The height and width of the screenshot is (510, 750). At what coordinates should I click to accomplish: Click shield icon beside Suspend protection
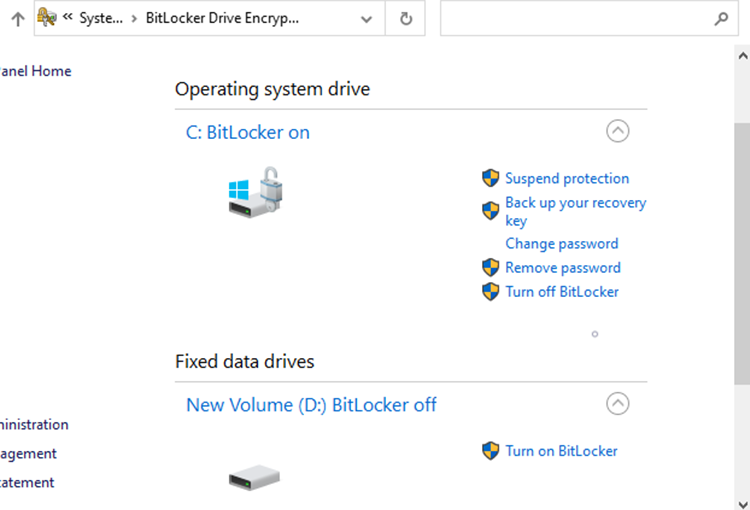pyautogui.click(x=490, y=178)
